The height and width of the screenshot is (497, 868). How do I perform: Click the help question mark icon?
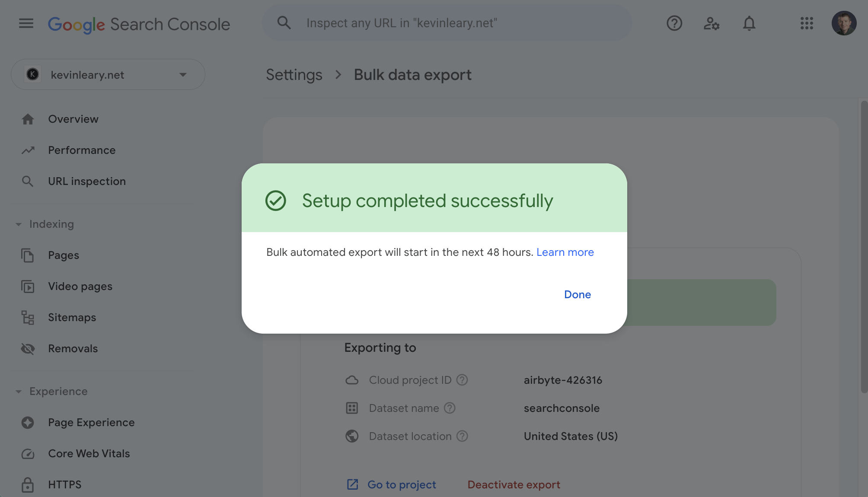pyautogui.click(x=674, y=23)
